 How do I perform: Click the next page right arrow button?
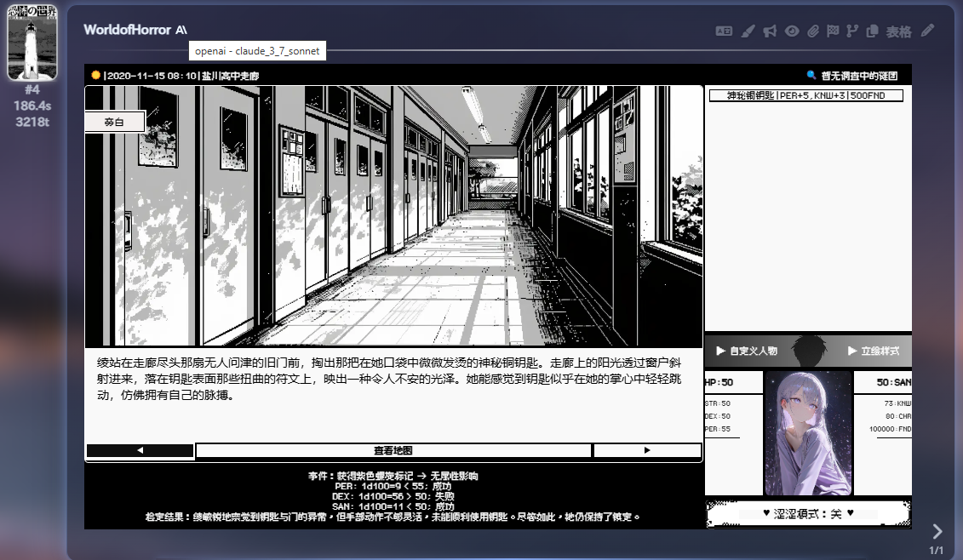click(x=647, y=450)
